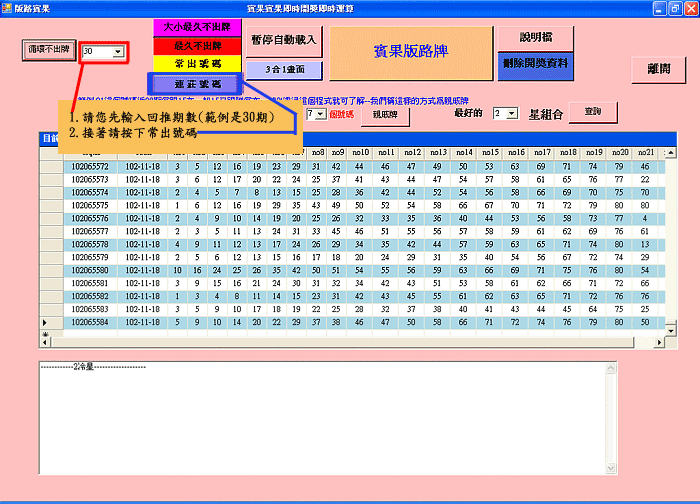Click the 離開 exit button
This screenshot has width=700, height=504.
[658, 69]
